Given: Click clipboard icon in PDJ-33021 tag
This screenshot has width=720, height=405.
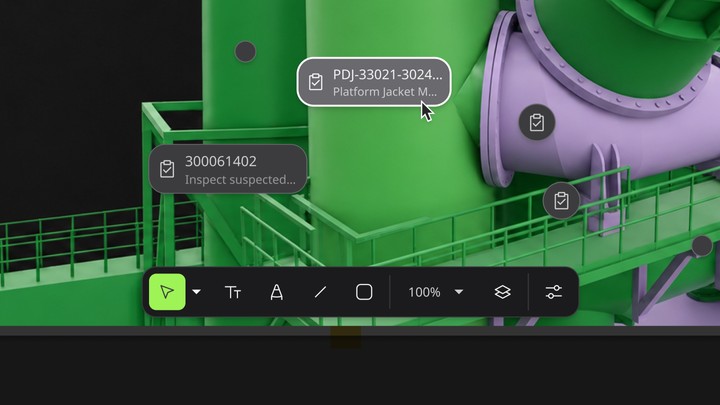Looking at the screenshot, I should tap(316, 82).
